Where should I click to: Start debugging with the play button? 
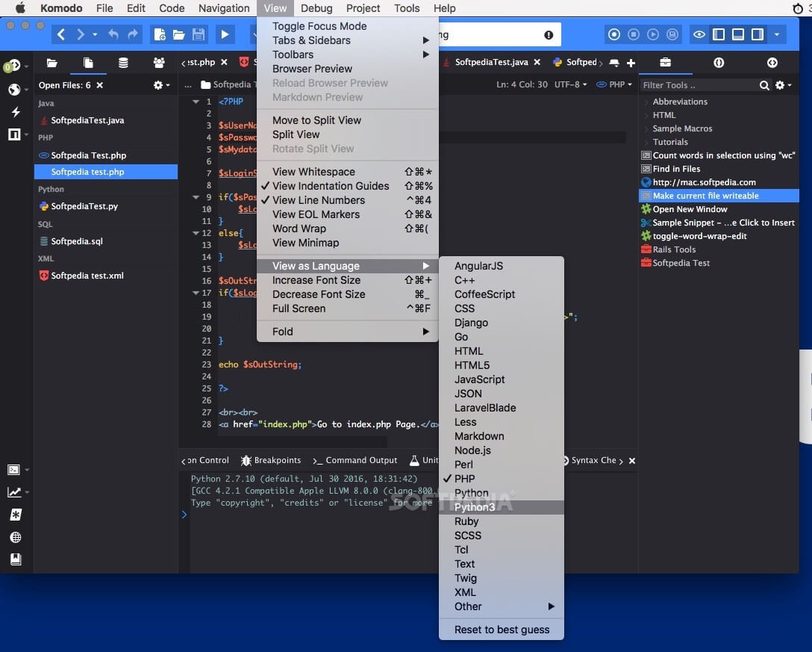(225, 34)
